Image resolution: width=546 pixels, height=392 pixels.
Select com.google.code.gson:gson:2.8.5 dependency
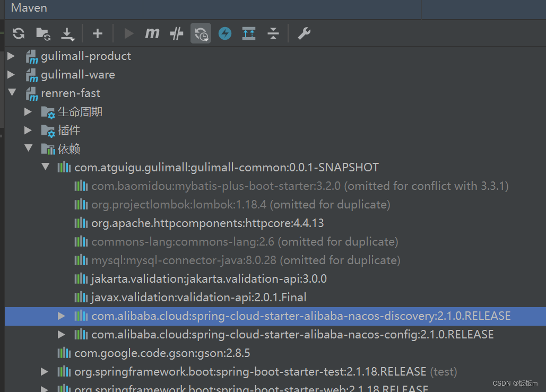[162, 353]
